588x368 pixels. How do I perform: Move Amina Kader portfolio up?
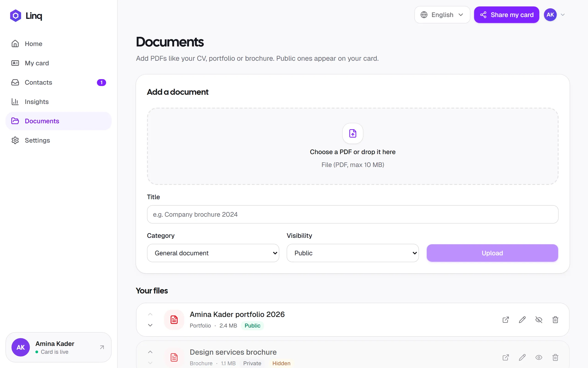point(150,314)
